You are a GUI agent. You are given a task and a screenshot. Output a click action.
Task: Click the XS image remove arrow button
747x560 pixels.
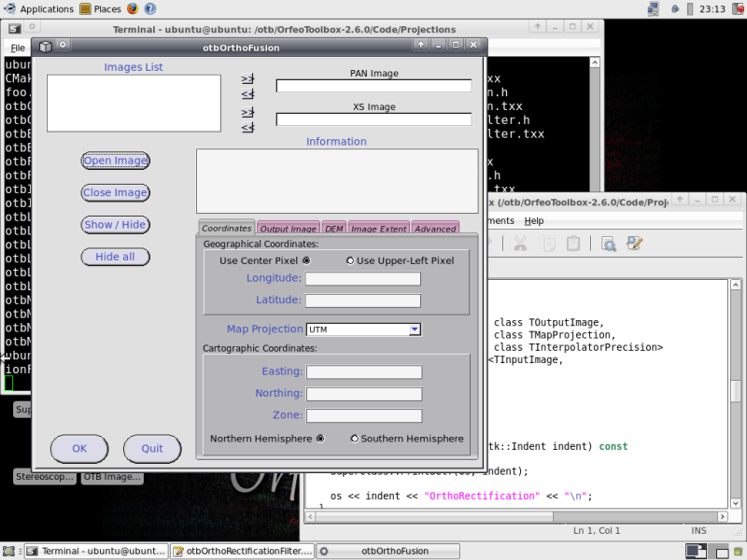coord(247,128)
